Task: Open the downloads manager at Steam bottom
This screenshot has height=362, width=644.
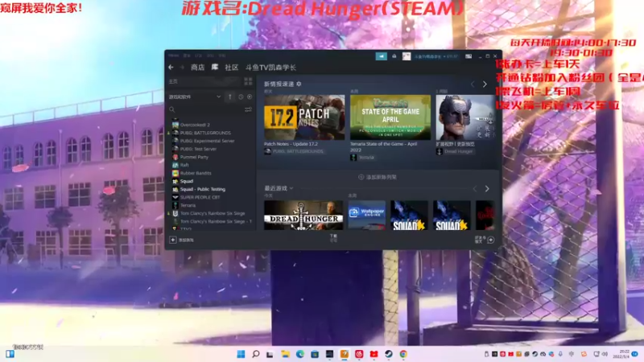Action: 333,238
